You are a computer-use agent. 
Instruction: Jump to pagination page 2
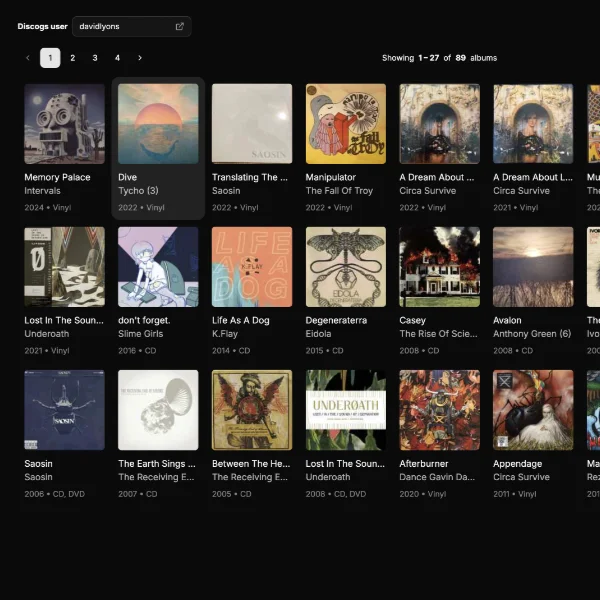point(73,58)
